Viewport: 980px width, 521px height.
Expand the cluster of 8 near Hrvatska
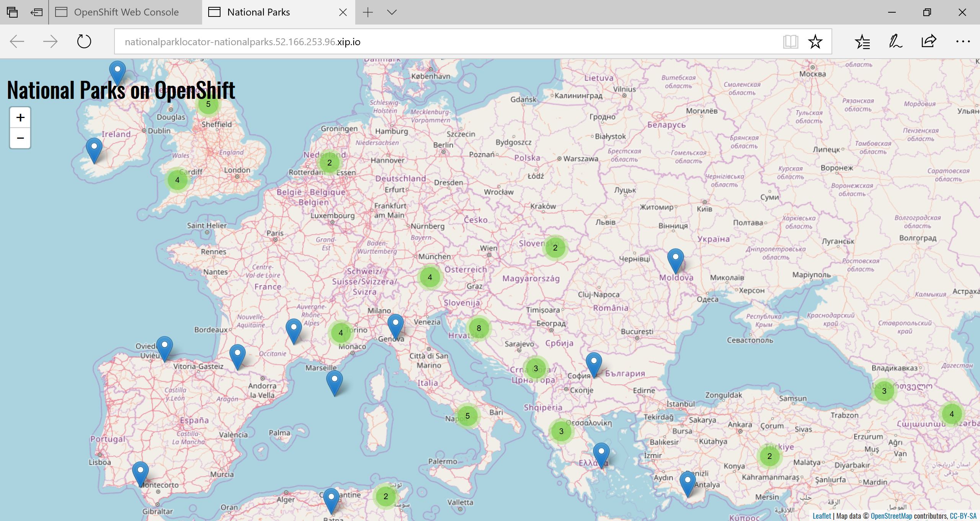(479, 328)
